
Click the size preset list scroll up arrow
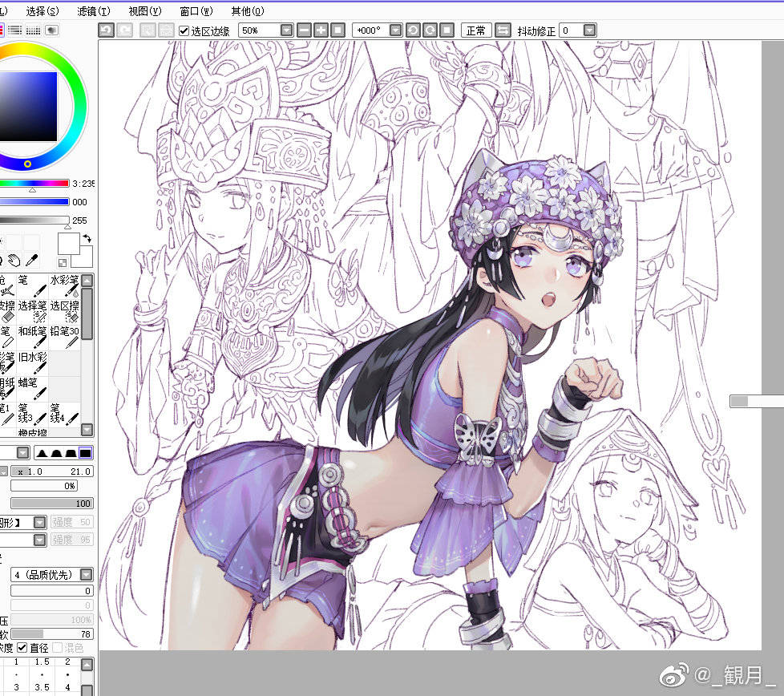(87, 665)
